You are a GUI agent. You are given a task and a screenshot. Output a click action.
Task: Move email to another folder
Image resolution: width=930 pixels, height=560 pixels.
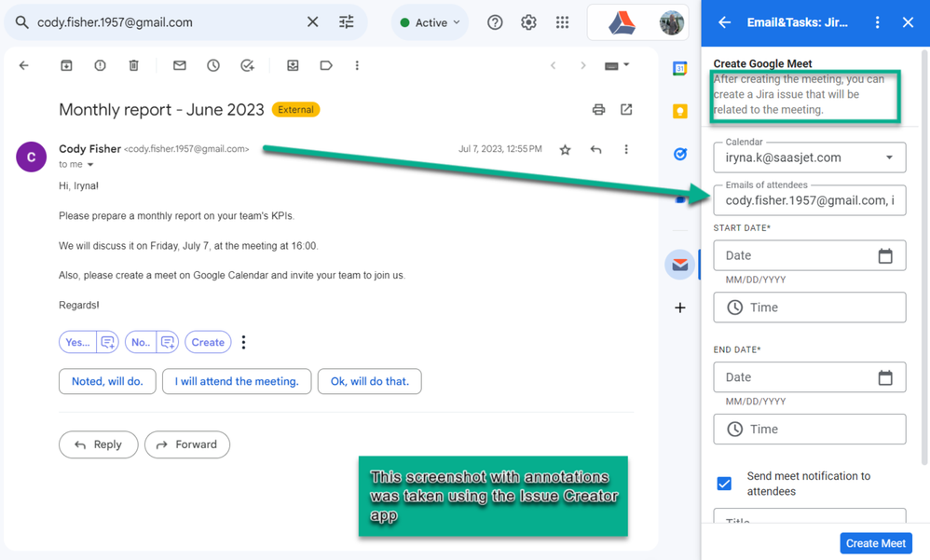tap(293, 65)
